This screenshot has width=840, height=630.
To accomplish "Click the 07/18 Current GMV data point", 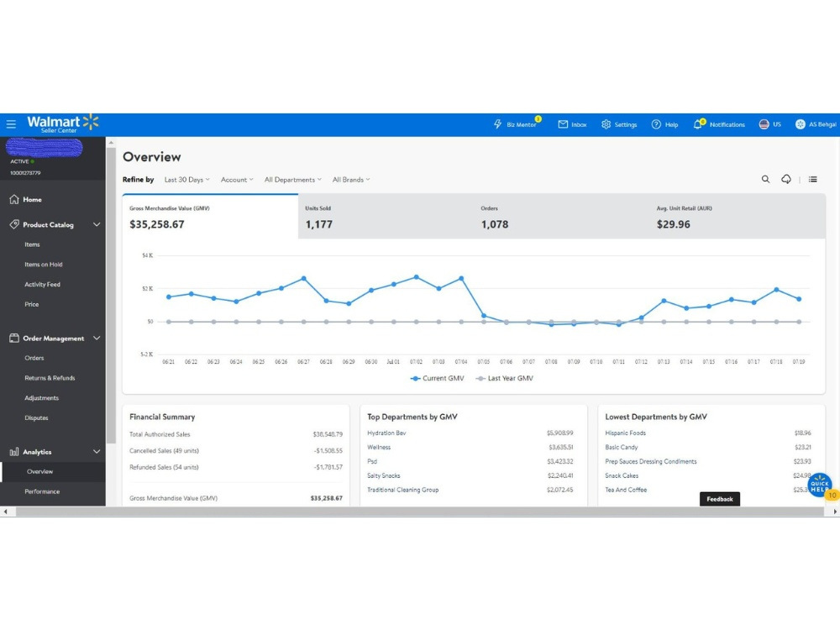I will [x=776, y=290].
